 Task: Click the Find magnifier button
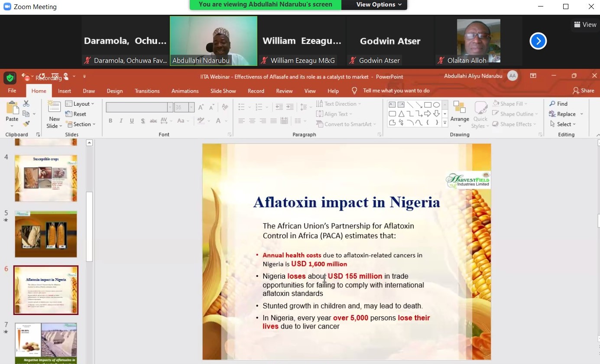(x=558, y=104)
